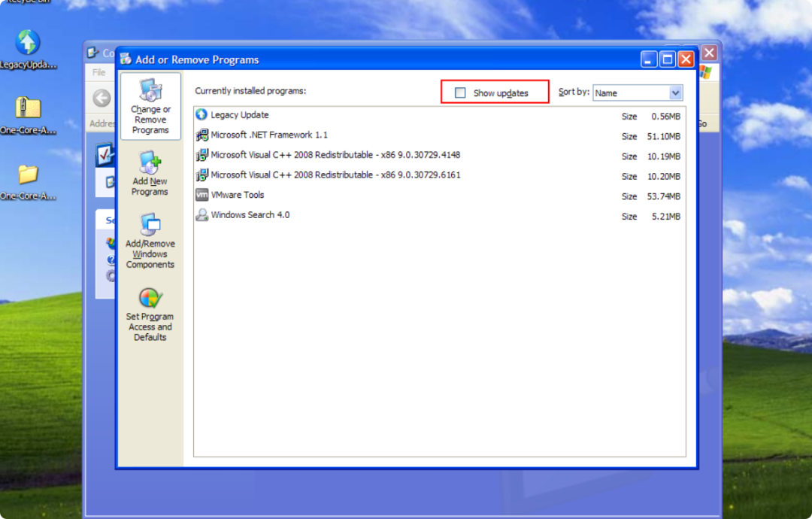
Task: Click the One-Core-A zip archive desktop icon
Action: pos(28,108)
